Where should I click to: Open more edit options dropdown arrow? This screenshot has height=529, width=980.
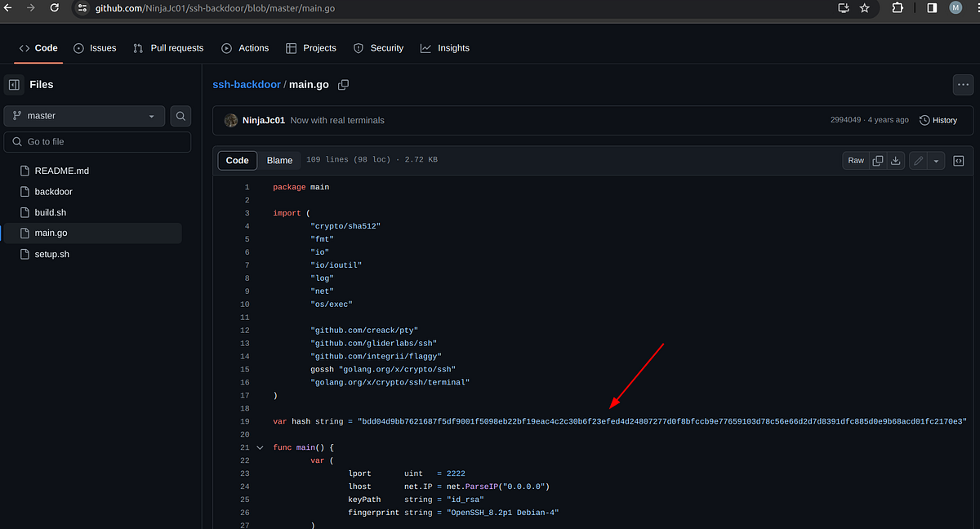coord(936,161)
